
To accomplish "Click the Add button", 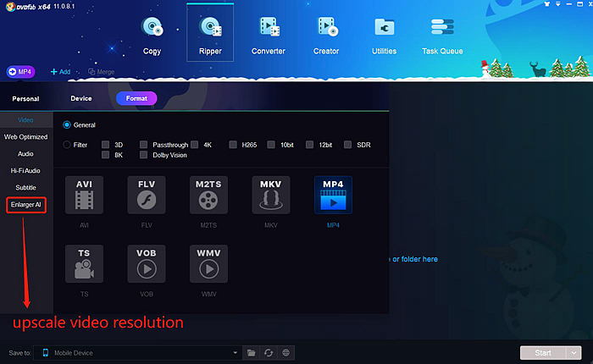I will (x=60, y=72).
